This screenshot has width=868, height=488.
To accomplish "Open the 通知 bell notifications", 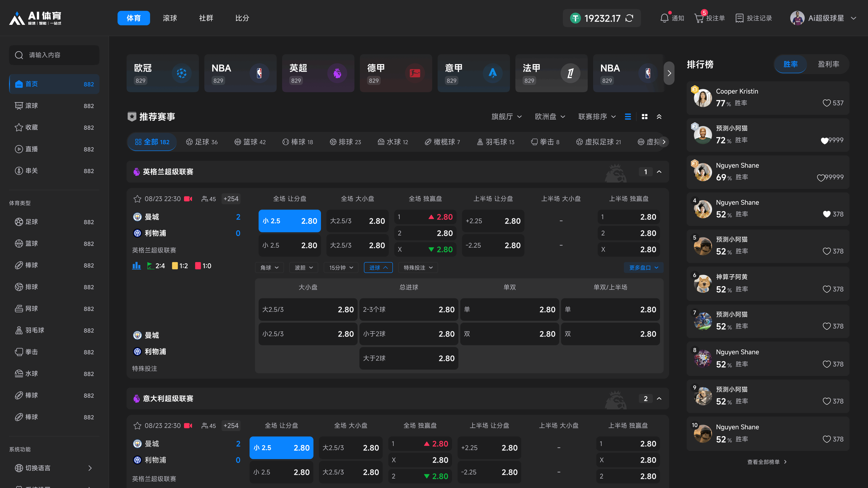I will (672, 18).
